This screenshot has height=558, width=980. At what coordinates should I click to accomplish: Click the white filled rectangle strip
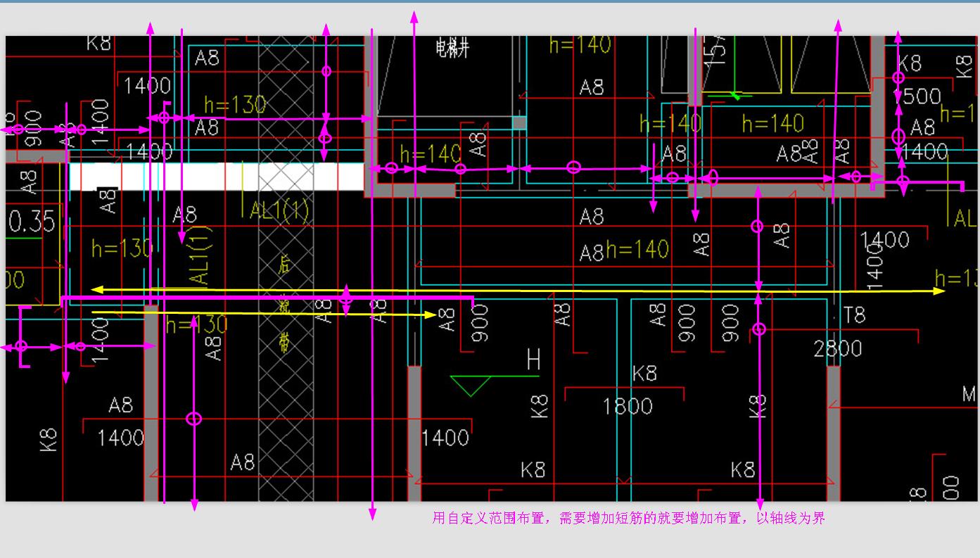click(217, 176)
